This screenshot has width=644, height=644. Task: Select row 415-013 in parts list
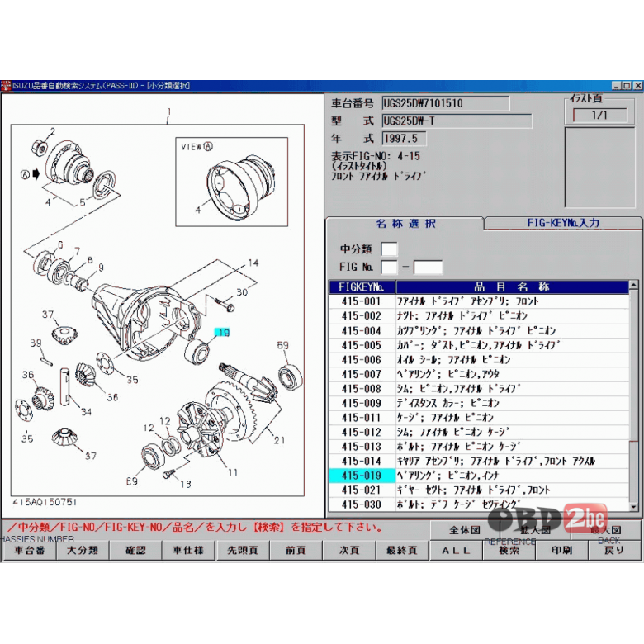(x=479, y=447)
